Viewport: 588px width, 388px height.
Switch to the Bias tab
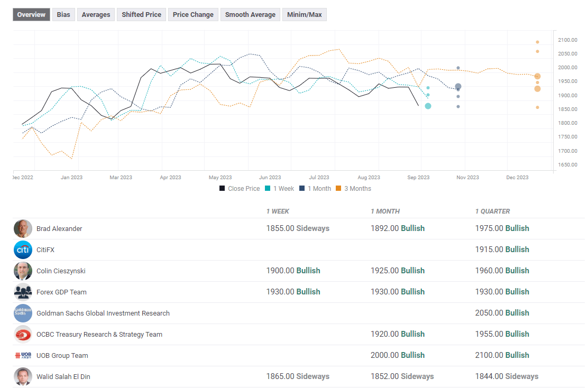click(63, 15)
